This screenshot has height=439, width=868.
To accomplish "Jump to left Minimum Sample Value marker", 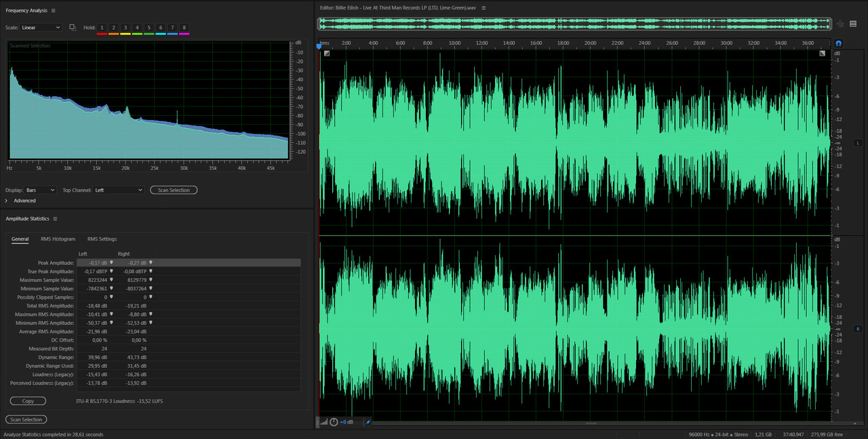I will tap(112, 289).
